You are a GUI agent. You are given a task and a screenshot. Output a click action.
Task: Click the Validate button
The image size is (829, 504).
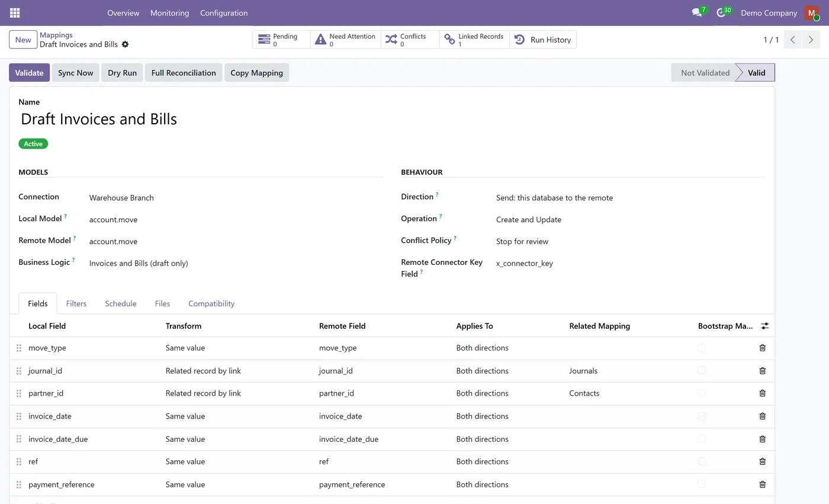click(x=29, y=73)
